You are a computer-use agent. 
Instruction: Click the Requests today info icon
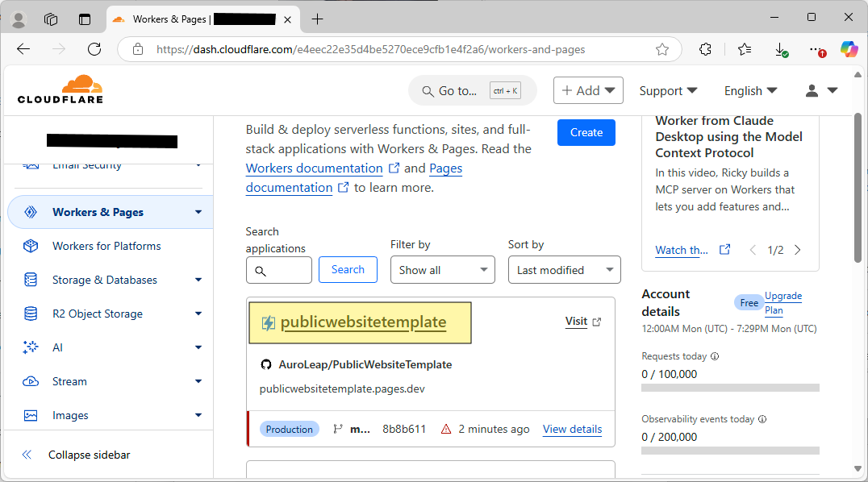tap(715, 356)
